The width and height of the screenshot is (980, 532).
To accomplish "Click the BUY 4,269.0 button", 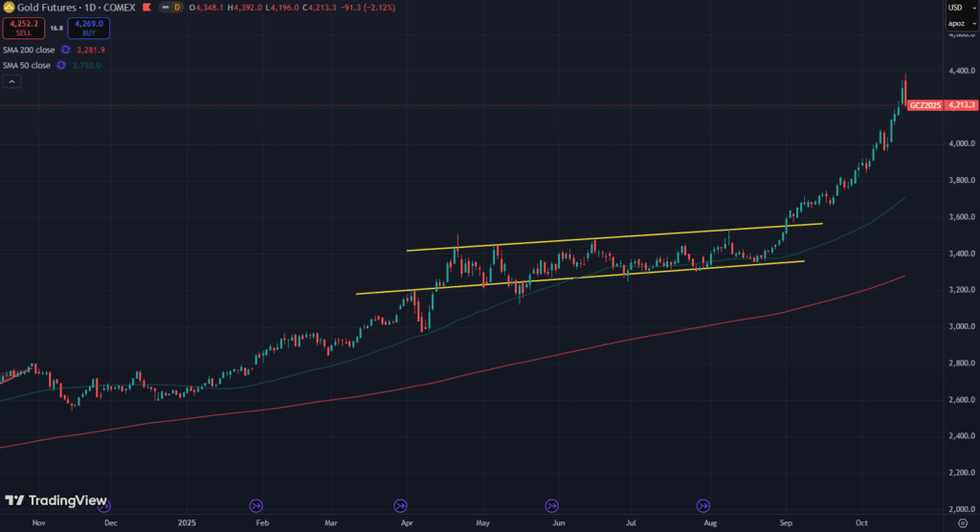I will click(88, 28).
